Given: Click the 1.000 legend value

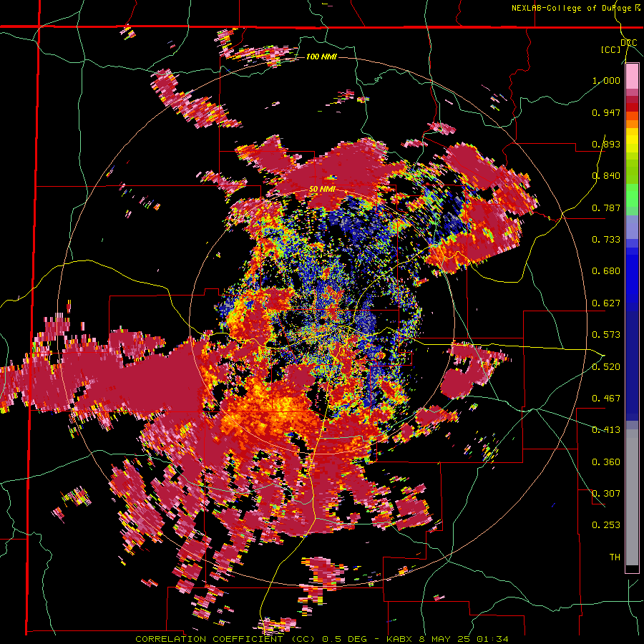Looking at the screenshot, I should point(606,80).
